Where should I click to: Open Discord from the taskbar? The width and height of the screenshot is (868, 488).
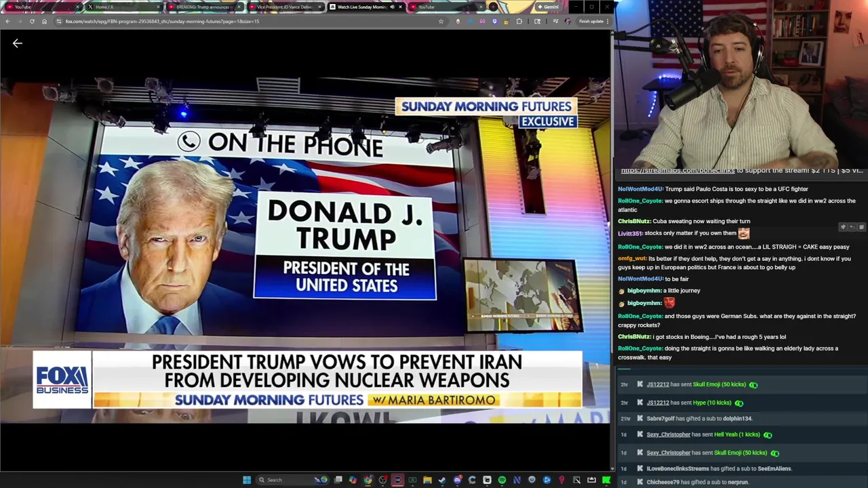coord(457,480)
